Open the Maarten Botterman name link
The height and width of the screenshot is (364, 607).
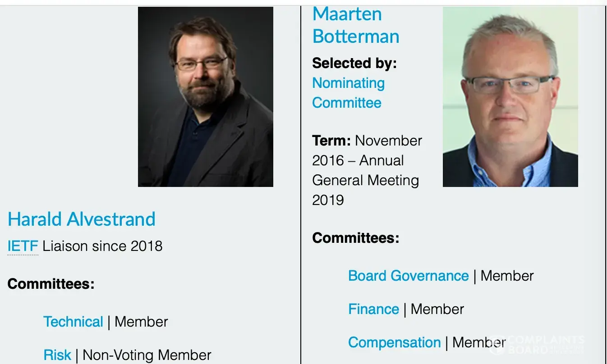(355, 25)
